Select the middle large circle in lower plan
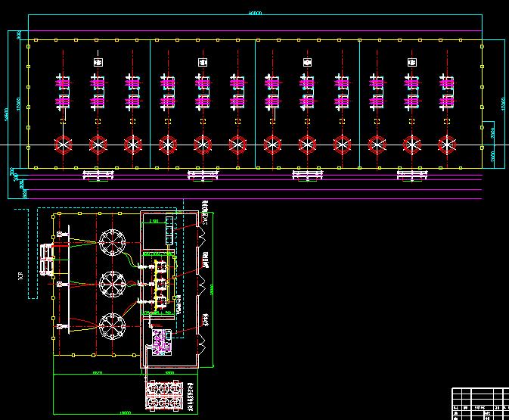Image resolution: width=509 pixels, height=420 pixels. [113, 285]
